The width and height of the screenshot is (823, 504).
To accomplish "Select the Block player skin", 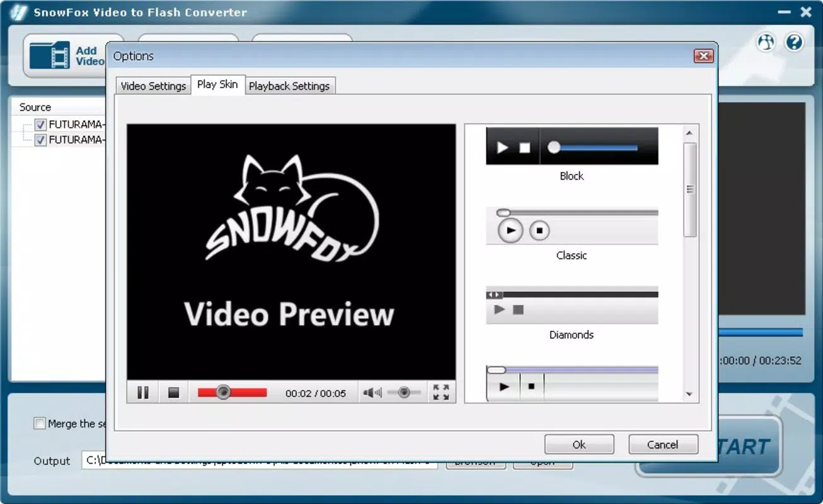I will click(572, 146).
